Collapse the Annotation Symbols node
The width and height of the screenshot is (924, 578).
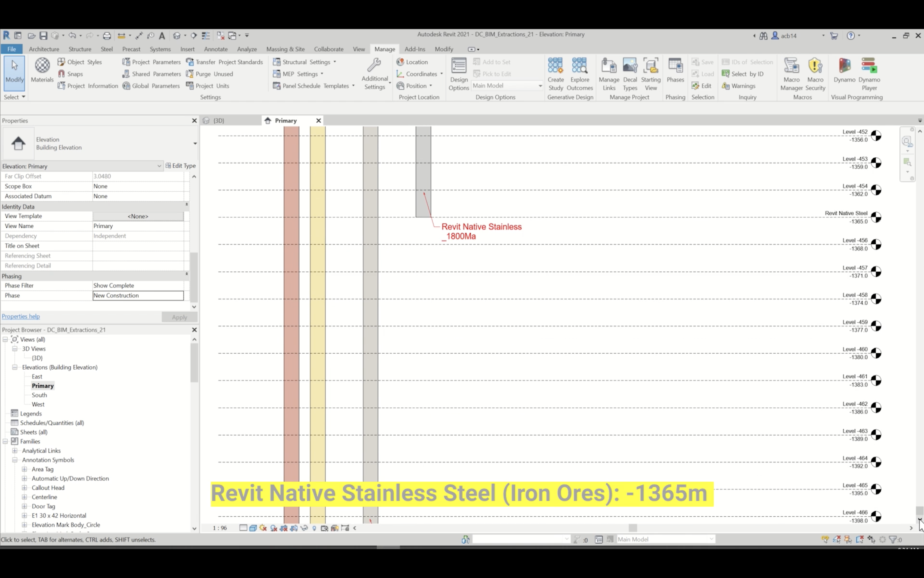pyautogui.click(x=15, y=460)
